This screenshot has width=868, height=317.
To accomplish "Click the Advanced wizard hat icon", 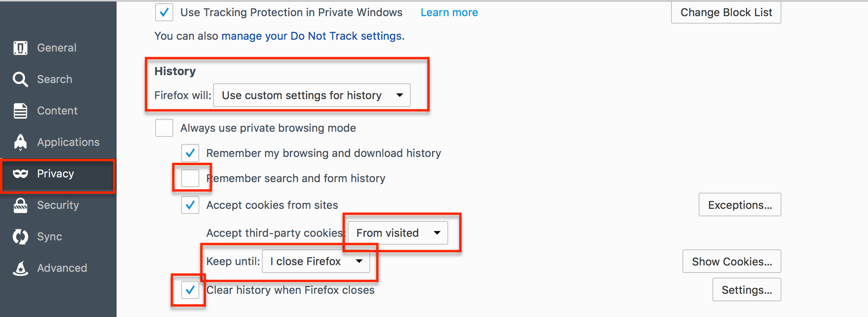I will click(x=20, y=268).
